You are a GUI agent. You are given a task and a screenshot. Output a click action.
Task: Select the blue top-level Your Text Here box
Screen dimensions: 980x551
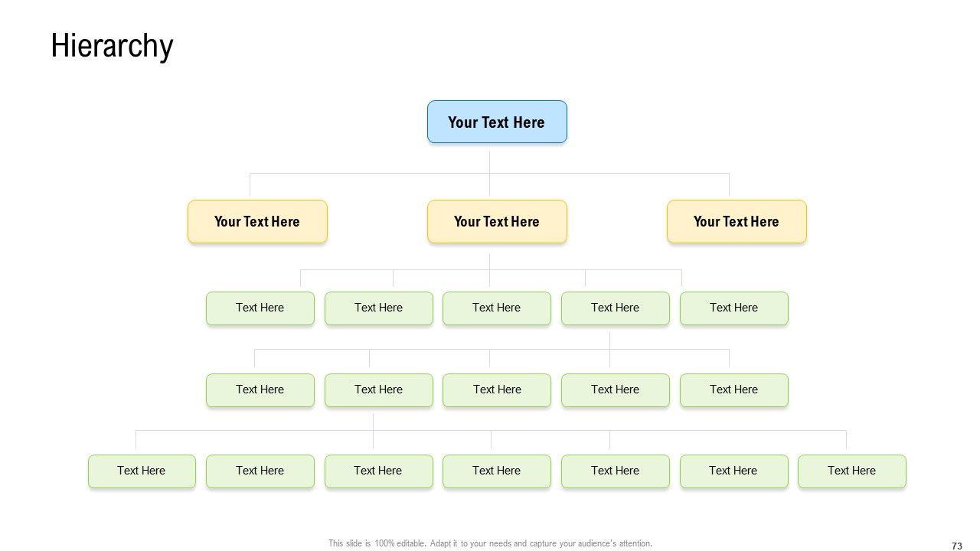(x=497, y=122)
